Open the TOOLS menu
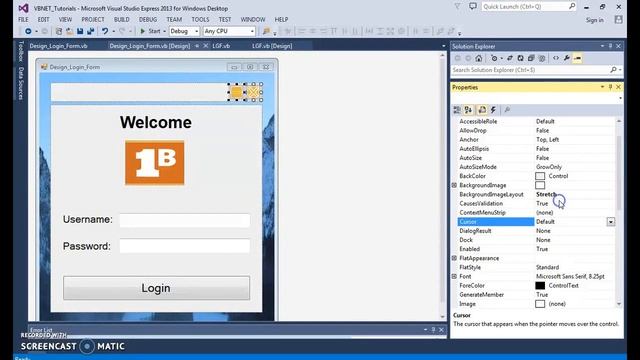 tap(200, 20)
